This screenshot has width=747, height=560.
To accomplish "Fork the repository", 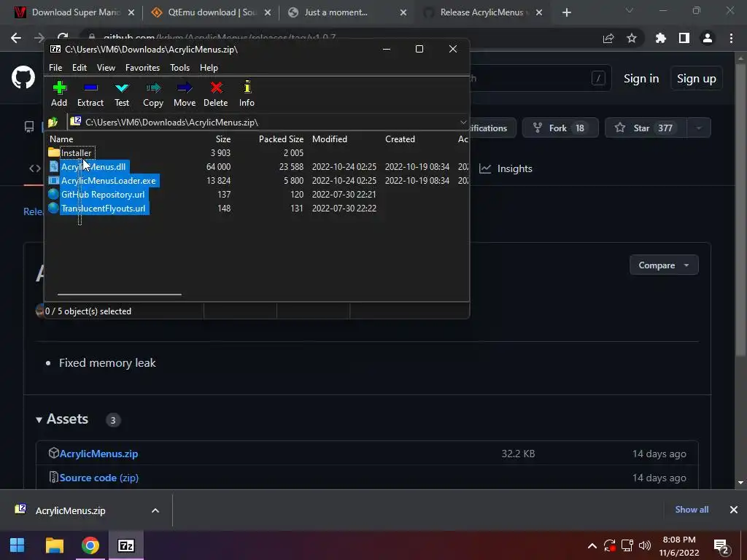I will (560, 128).
